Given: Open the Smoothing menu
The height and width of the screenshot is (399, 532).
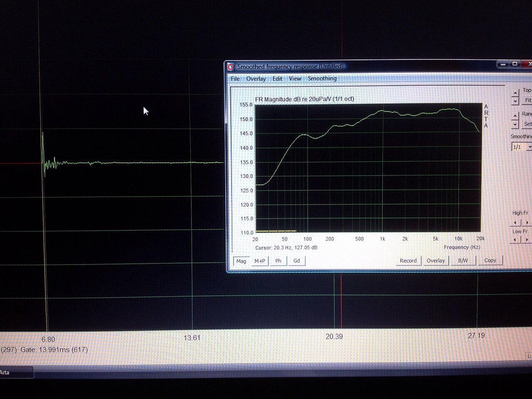Looking at the screenshot, I should 322,79.
